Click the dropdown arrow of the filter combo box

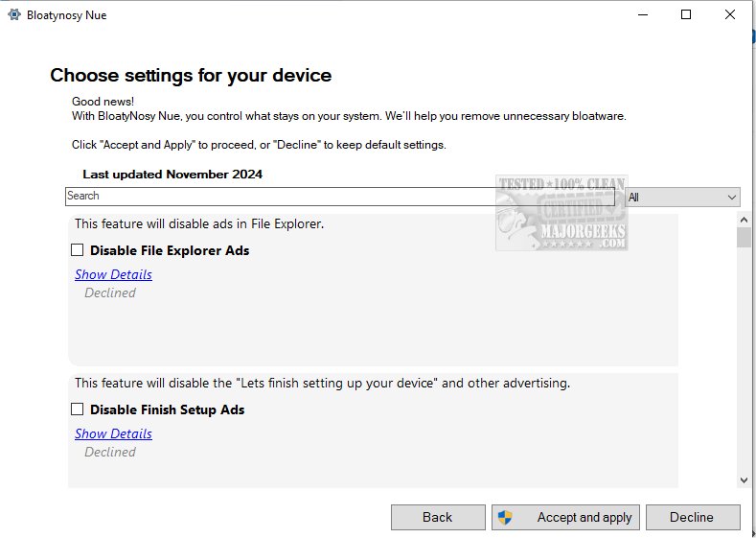[x=732, y=197]
